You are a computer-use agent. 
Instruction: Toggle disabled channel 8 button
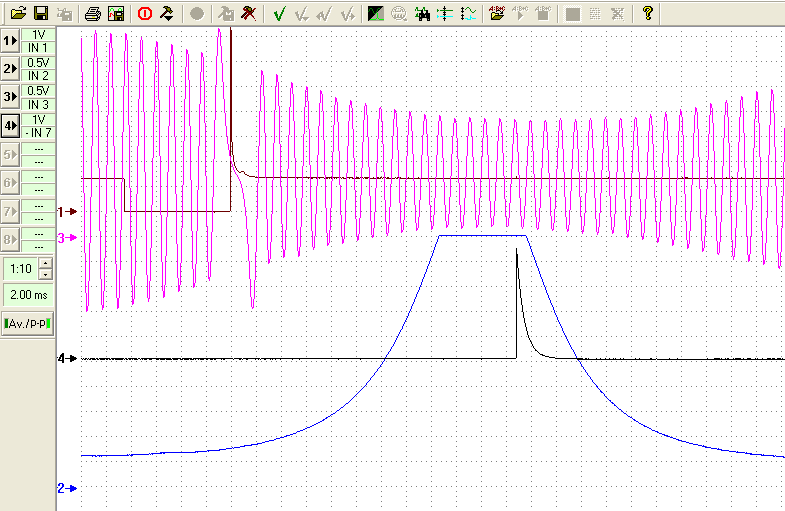[10, 239]
